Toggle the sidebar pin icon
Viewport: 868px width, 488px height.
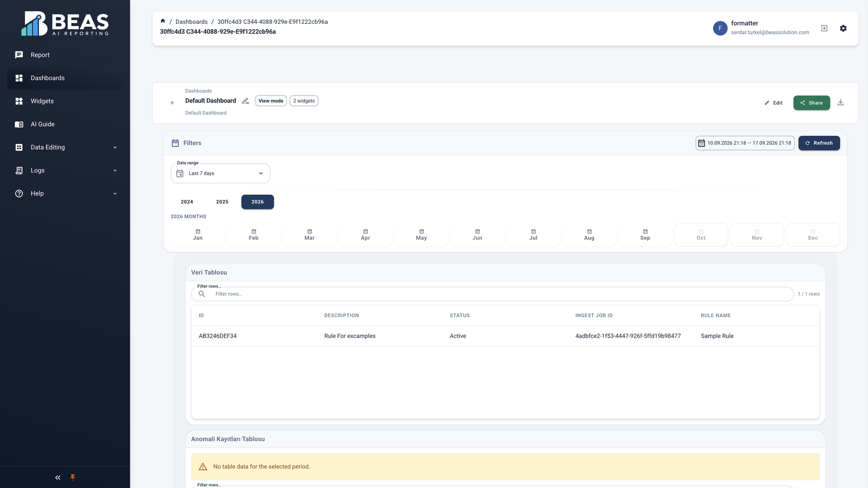(73, 478)
